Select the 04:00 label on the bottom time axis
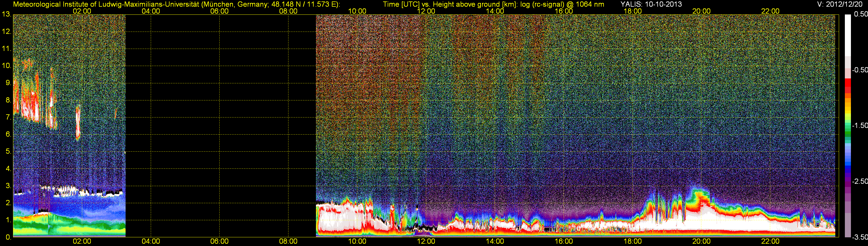This screenshot has width=868, height=246. [x=151, y=241]
